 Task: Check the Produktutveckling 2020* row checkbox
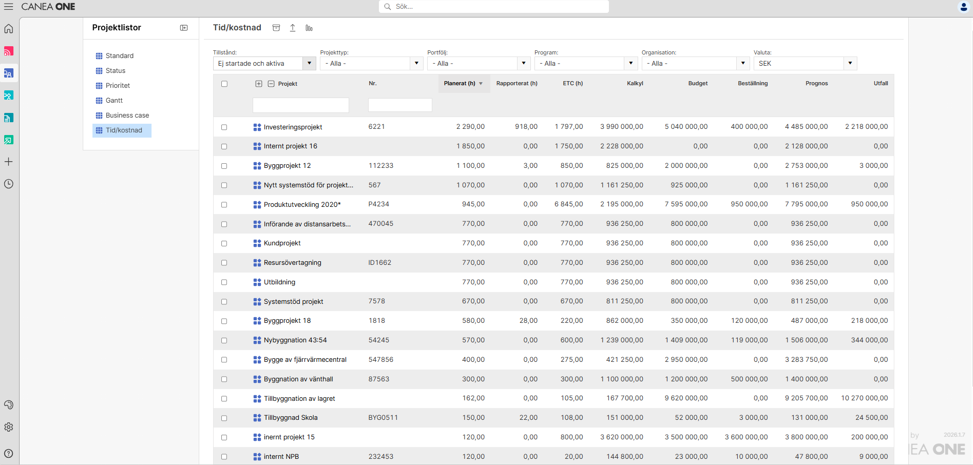pos(224,204)
